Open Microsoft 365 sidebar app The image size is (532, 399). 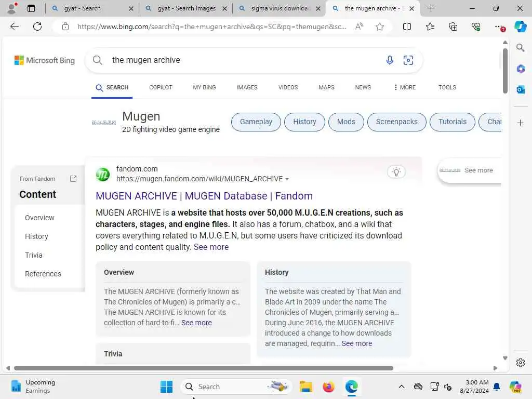pos(520,69)
